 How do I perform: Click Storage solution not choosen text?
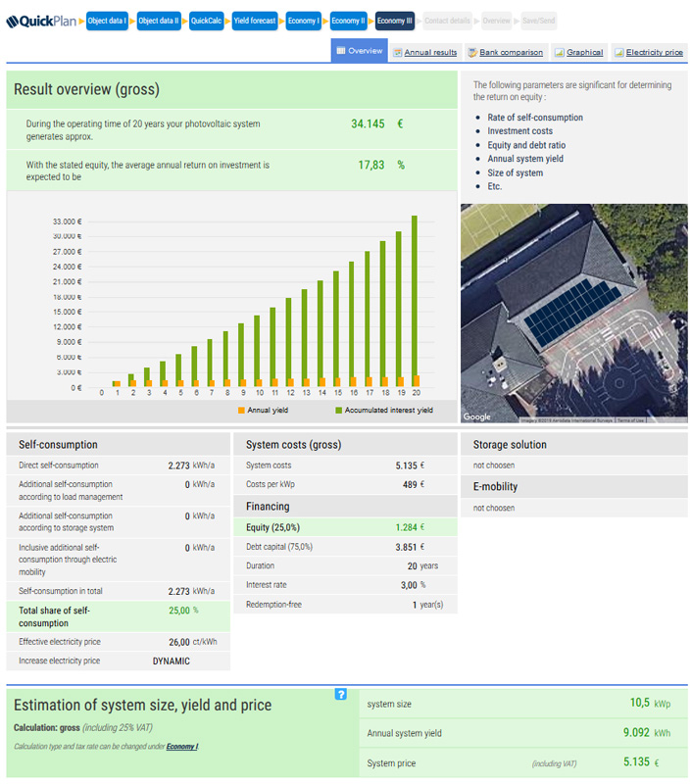point(493,465)
